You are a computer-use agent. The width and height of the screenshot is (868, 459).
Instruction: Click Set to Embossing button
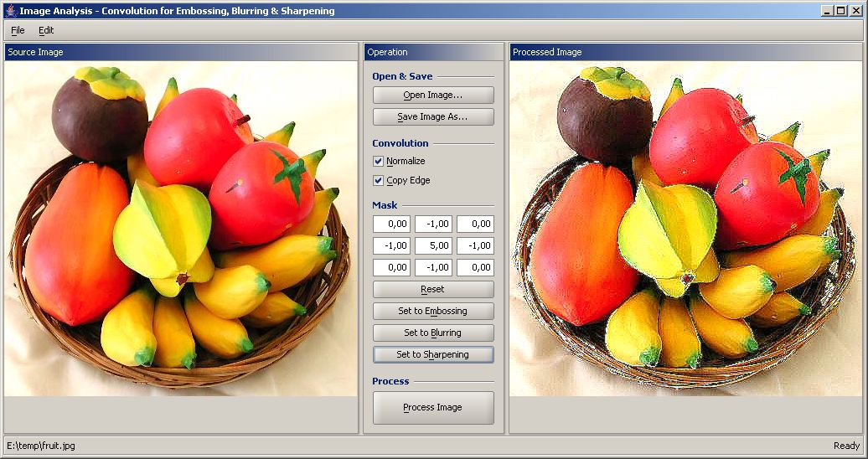433,311
